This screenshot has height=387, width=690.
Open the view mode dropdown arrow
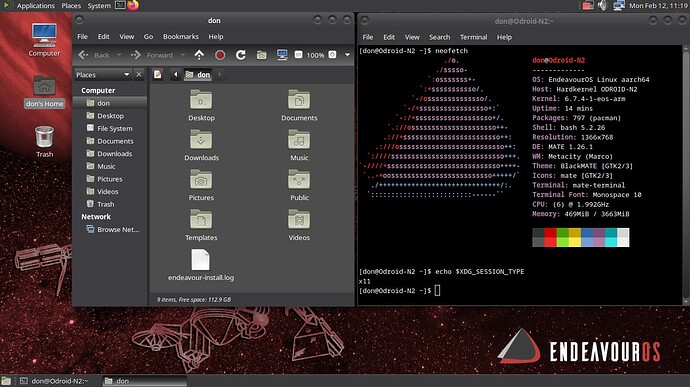pyautogui.click(x=347, y=55)
